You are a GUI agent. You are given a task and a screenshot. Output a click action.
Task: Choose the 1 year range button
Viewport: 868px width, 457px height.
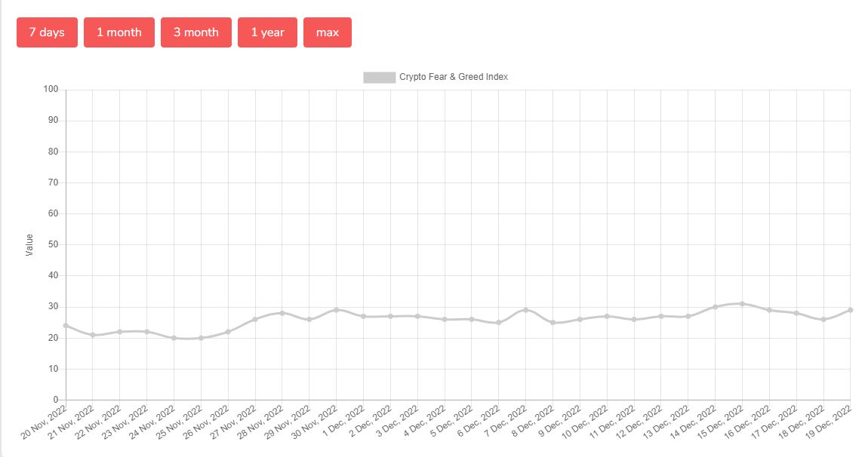point(267,32)
